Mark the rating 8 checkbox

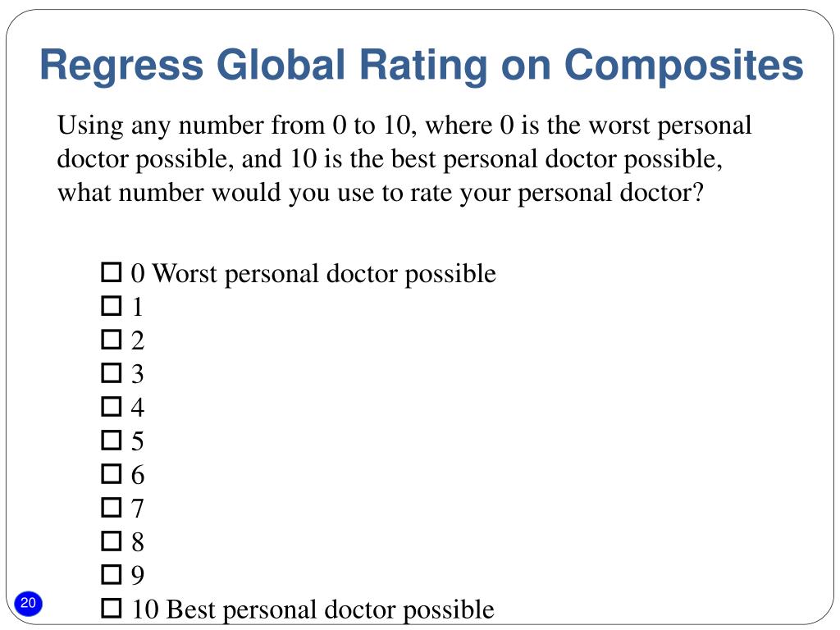pyautogui.click(x=112, y=541)
